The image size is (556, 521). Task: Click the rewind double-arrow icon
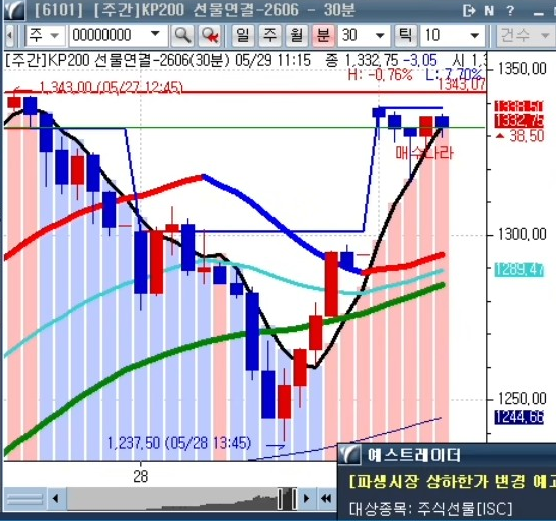point(326,498)
